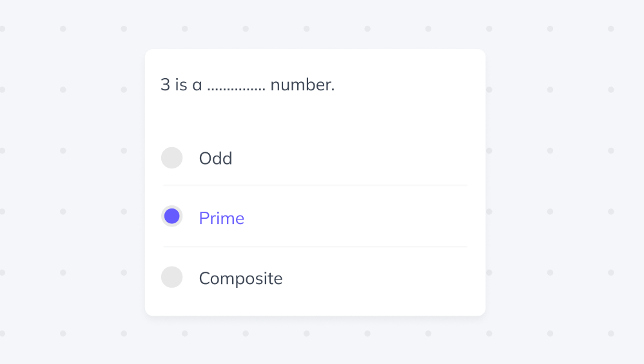Select the Odd radio button
Viewport: 644px width, 364px height.
(x=171, y=158)
